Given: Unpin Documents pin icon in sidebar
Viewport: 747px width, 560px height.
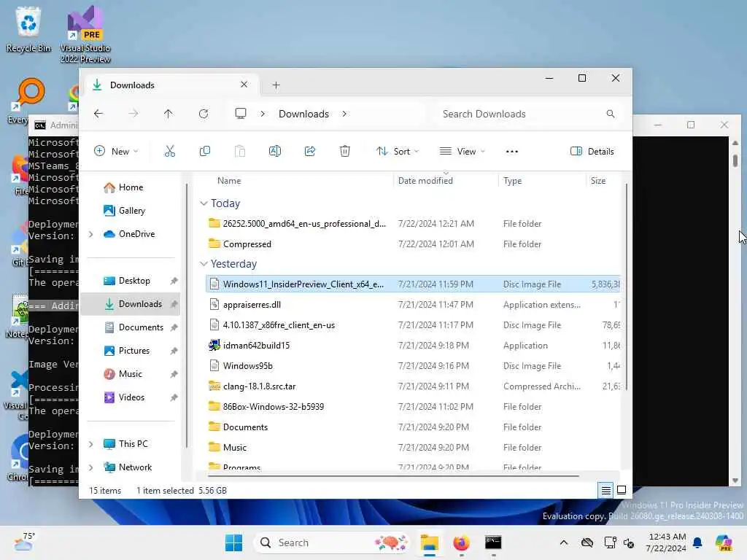Looking at the screenshot, I should coord(174,327).
